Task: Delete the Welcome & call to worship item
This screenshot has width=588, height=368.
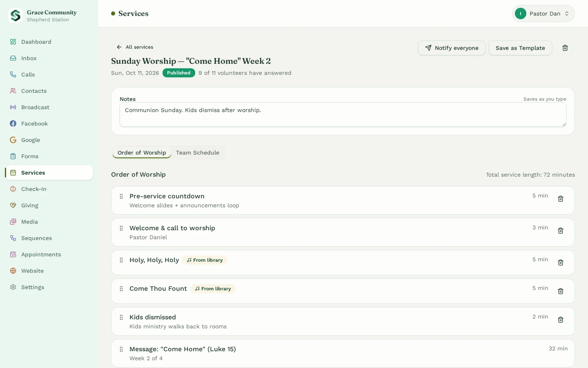Action: point(561,231)
